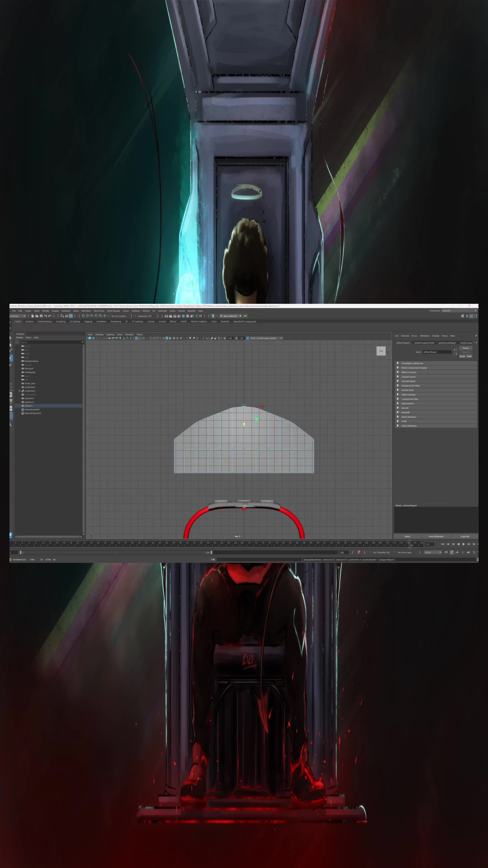The height and width of the screenshot is (868, 488).
Task: Click the Load Attributes button
Action: click(x=436, y=536)
